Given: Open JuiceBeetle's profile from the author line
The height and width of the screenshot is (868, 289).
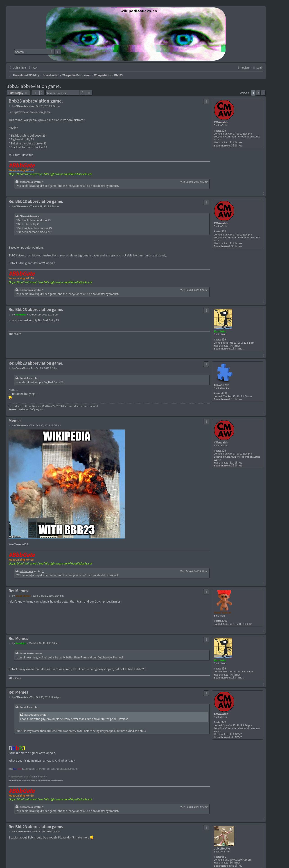Looking at the screenshot, I should click(23, 832).
